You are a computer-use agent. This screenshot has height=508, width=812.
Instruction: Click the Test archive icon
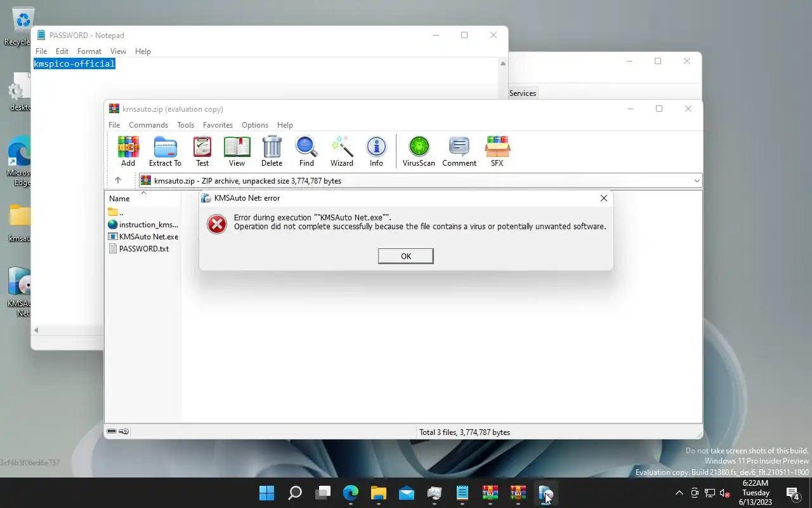[x=202, y=152]
